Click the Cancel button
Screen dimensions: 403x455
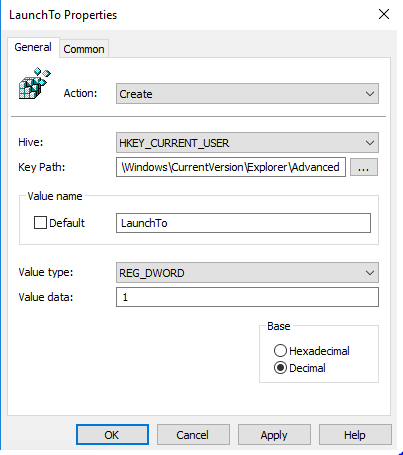click(x=193, y=434)
